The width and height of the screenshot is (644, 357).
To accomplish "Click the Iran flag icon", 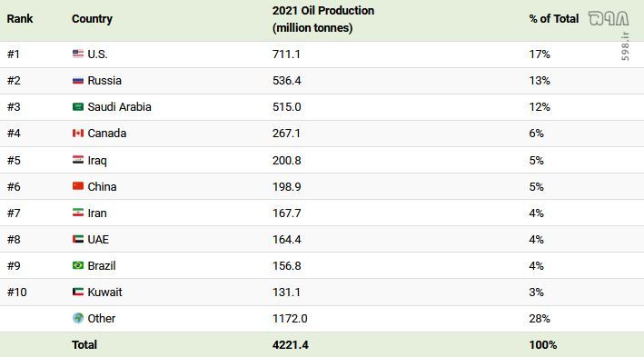I will [x=78, y=213].
